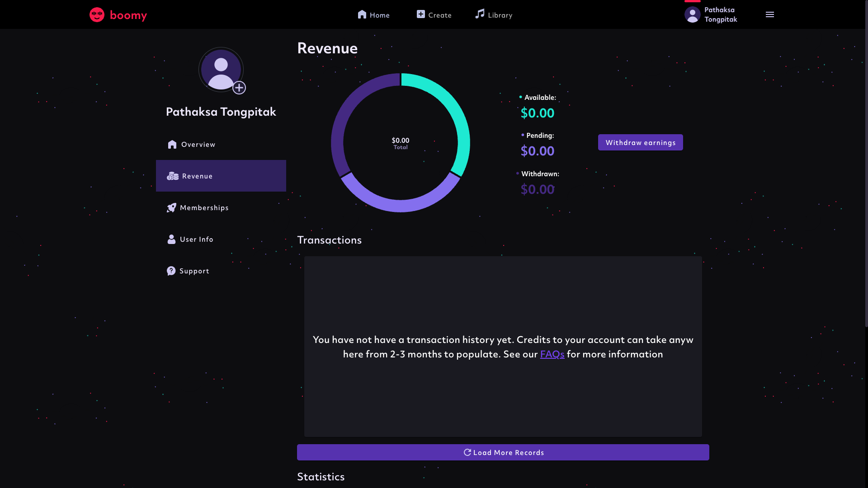Click the Support question mark icon
The image size is (868, 488).
pos(171,271)
